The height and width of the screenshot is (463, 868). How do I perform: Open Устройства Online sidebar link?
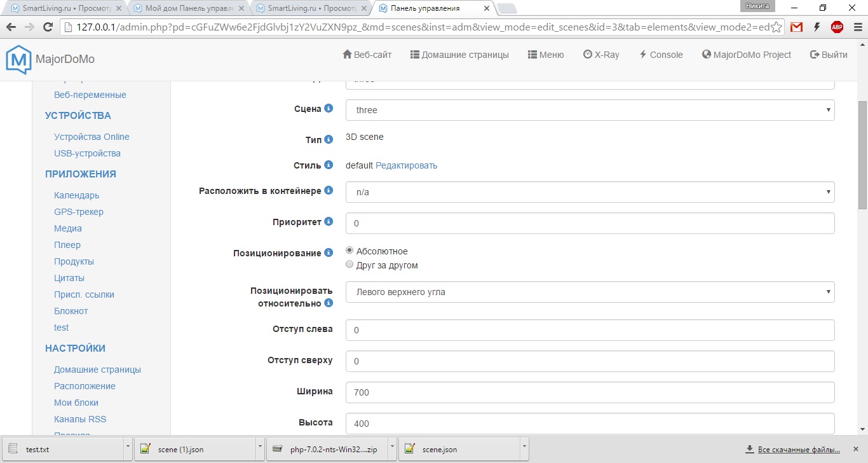click(x=92, y=137)
